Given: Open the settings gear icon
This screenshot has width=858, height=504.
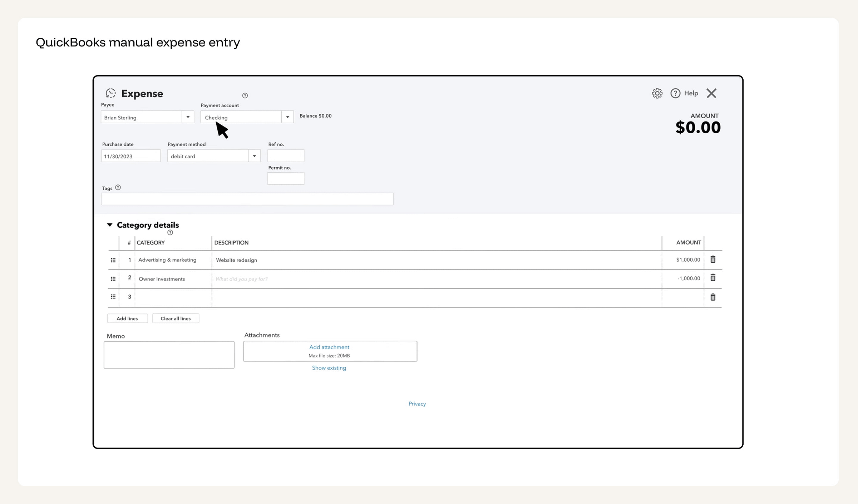Looking at the screenshot, I should pos(657,93).
